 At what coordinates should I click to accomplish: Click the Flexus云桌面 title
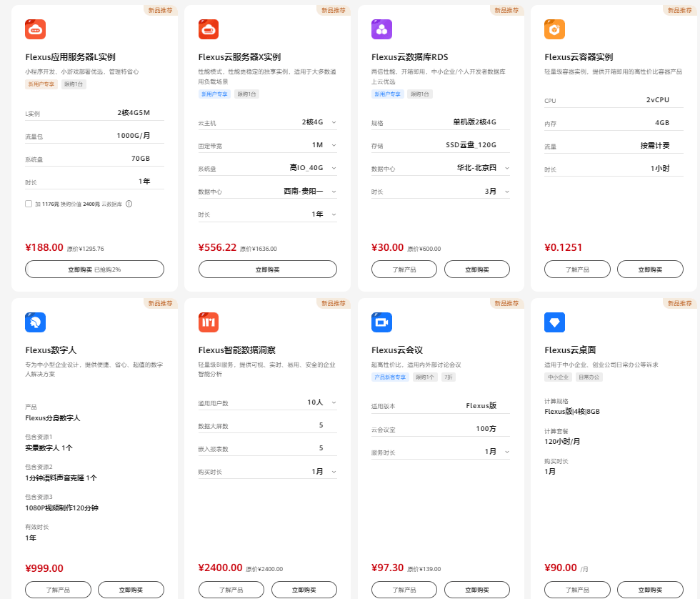click(x=570, y=350)
